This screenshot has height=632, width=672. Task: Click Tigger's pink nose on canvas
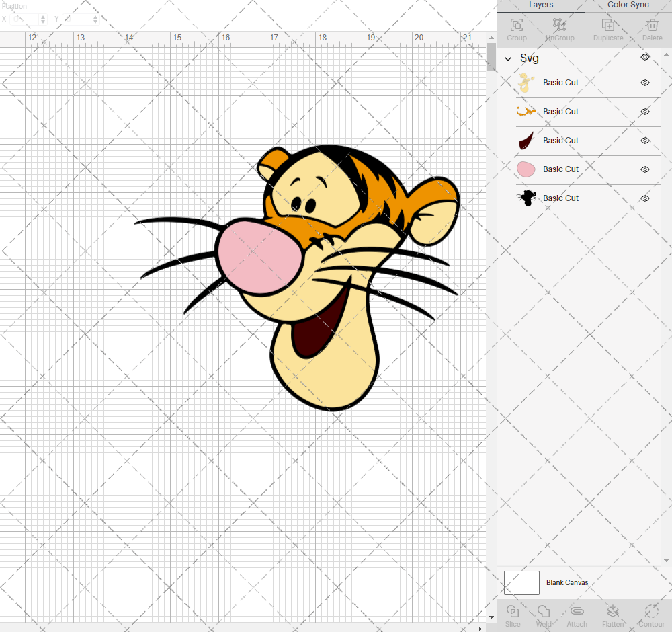point(259,258)
